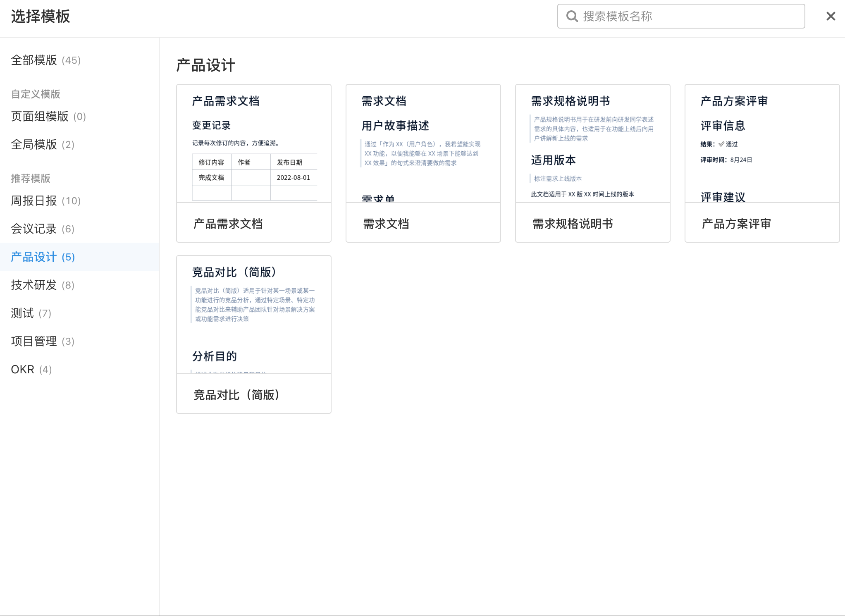Click the 产品需求文档 title label
The image size is (845, 616).
pos(228,224)
